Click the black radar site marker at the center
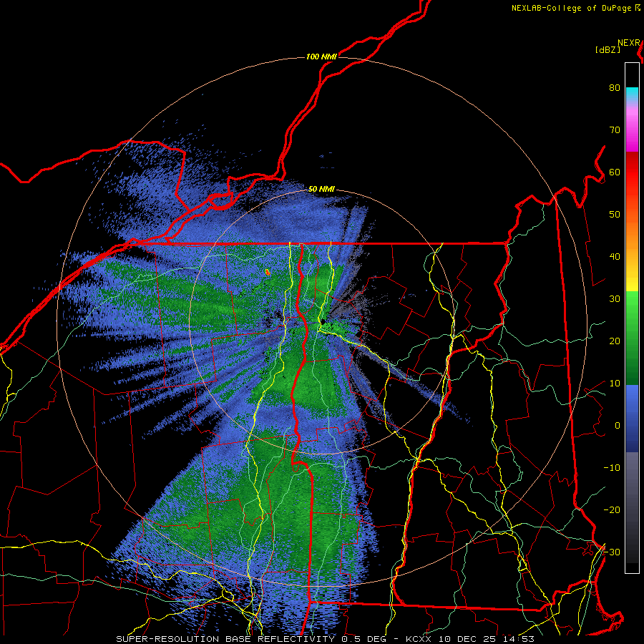Screen dimensions: 644x644 pos(323,321)
